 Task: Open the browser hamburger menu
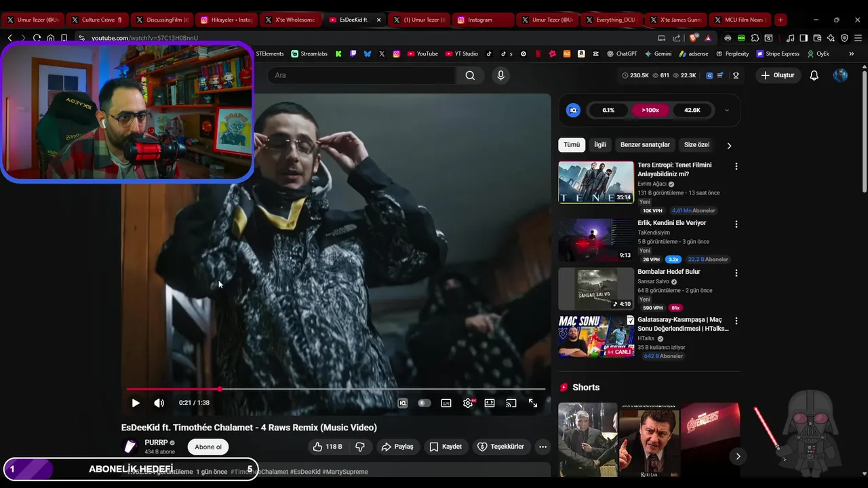click(x=858, y=38)
